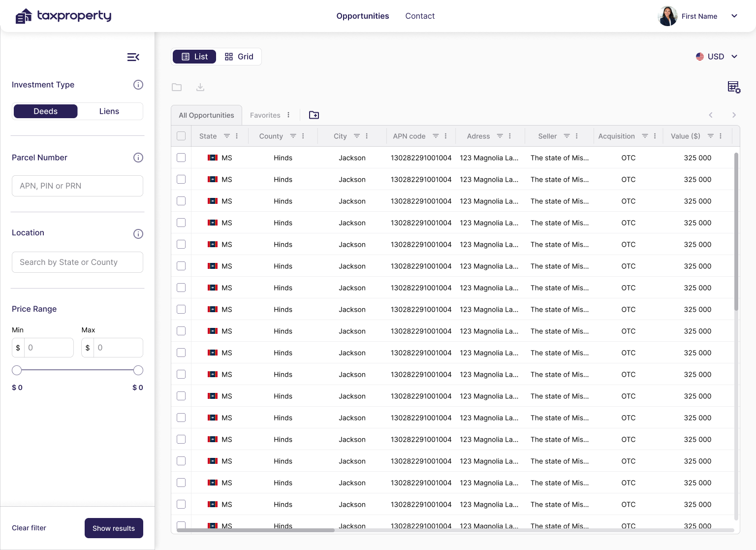The height and width of the screenshot is (550, 756).
Task: Click the Location info icon
Action: [x=138, y=234]
